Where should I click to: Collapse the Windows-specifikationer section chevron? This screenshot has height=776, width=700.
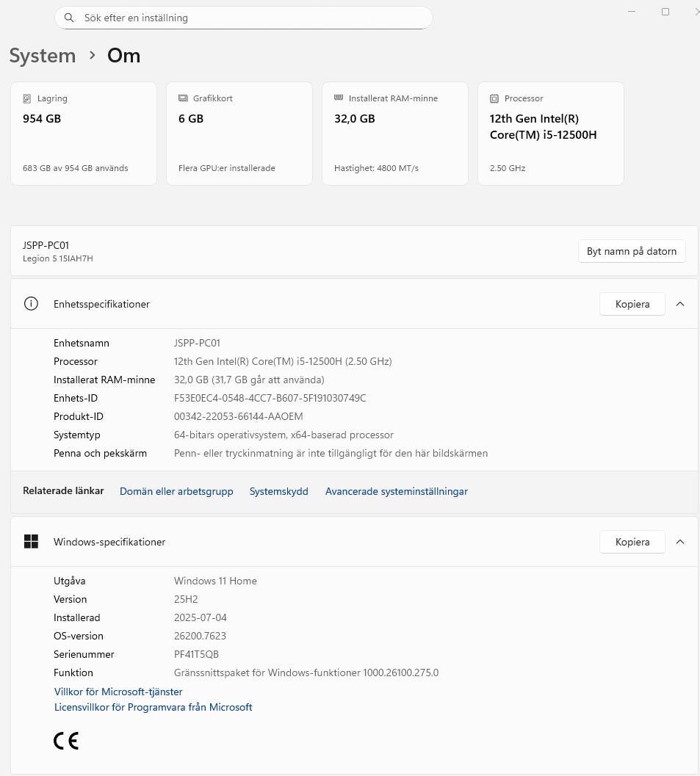click(x=680, y=542)
